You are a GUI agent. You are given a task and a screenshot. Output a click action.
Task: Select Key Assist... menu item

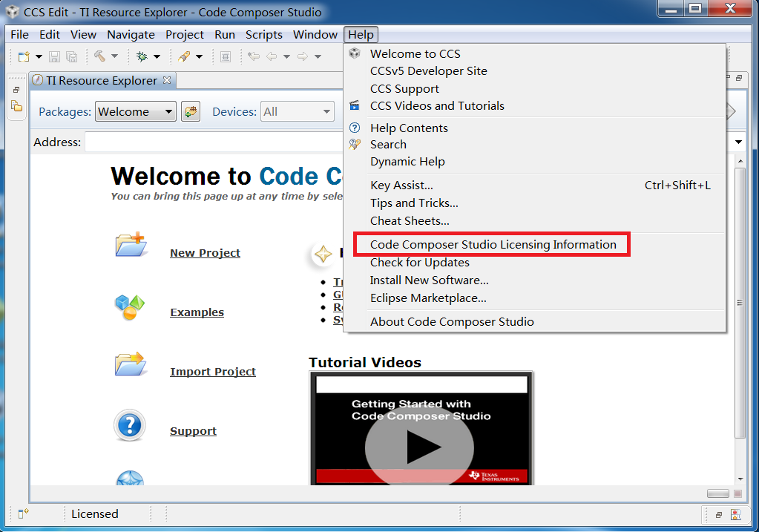[x=535, y=185]
